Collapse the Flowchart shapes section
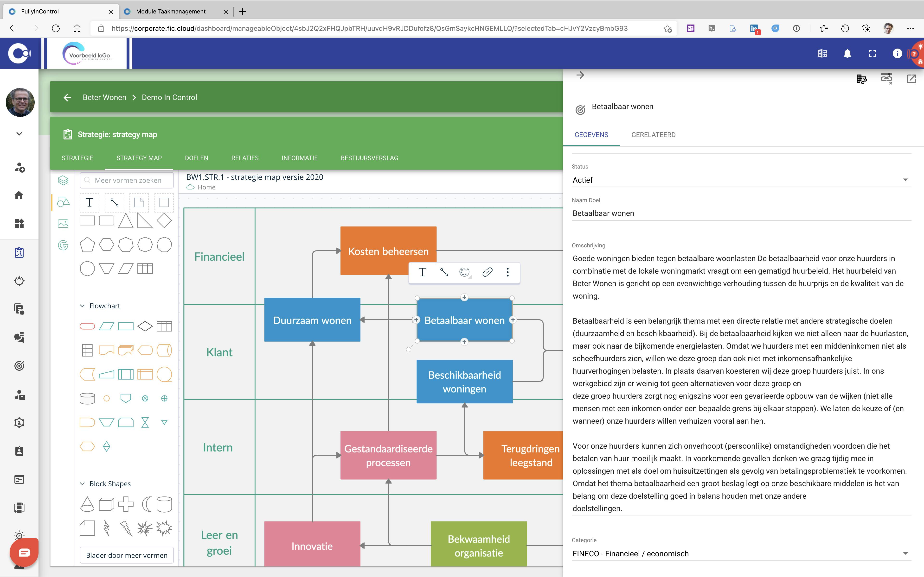This screenshot has height=577, width=924. (x=82, y=306)
